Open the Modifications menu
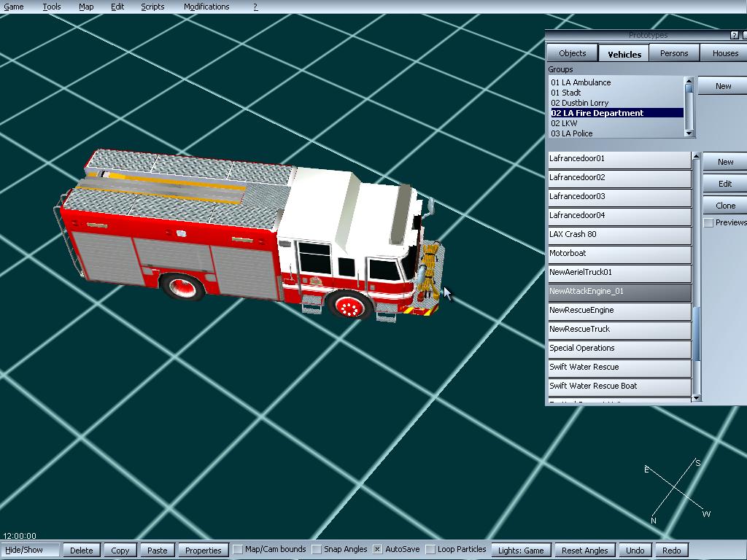 pos(206,7)
